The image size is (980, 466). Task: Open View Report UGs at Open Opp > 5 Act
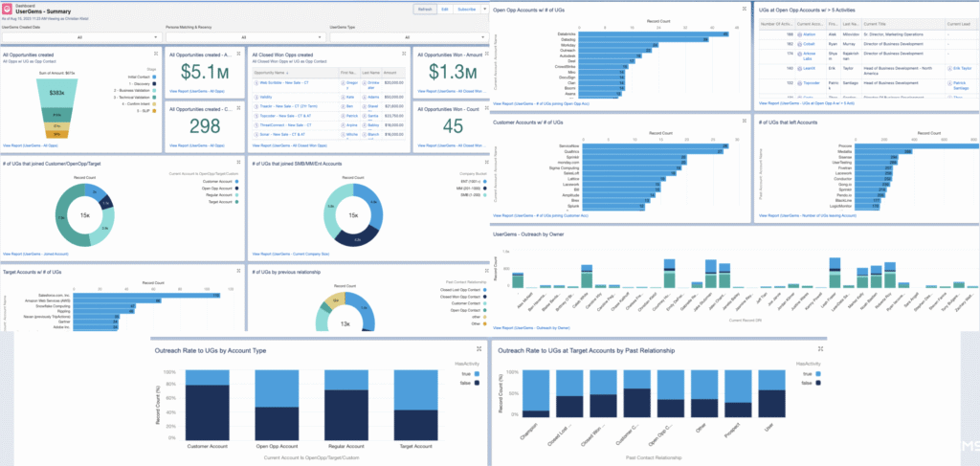tap(807, 103)
